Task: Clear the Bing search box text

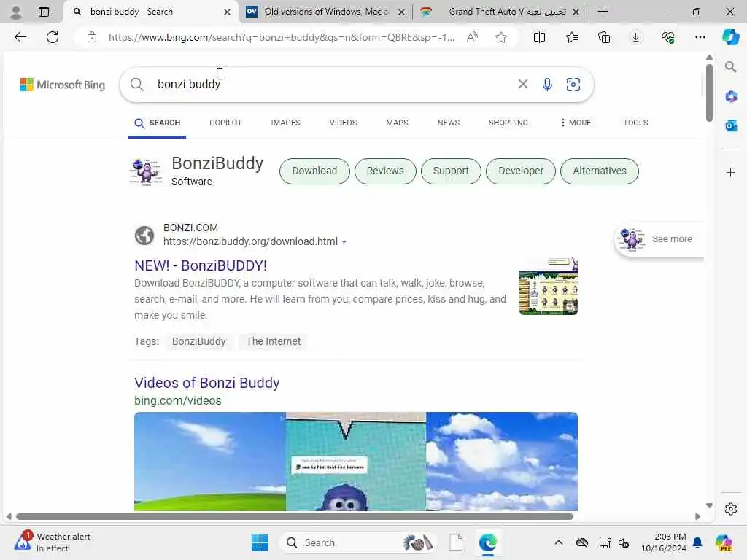Action: [522, 85]
